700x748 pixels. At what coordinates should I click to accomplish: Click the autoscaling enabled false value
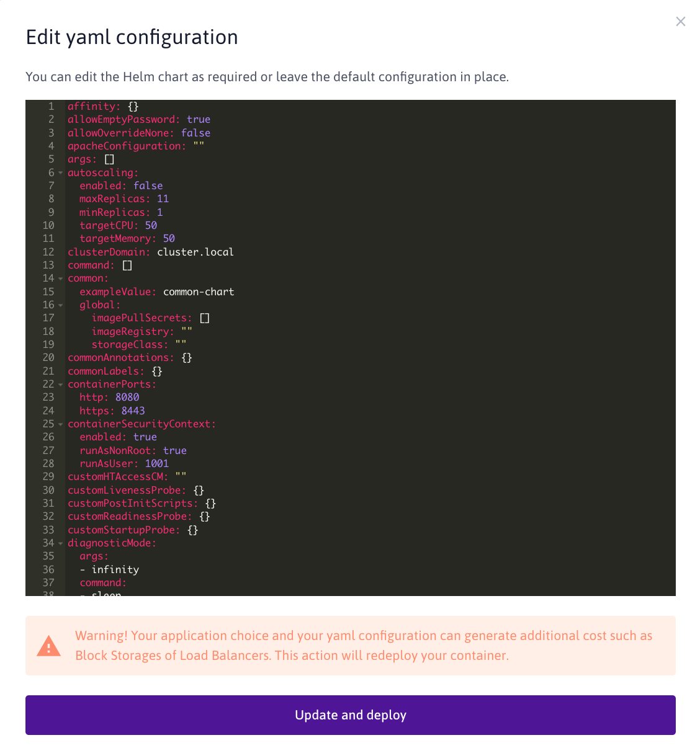point(148,186)
